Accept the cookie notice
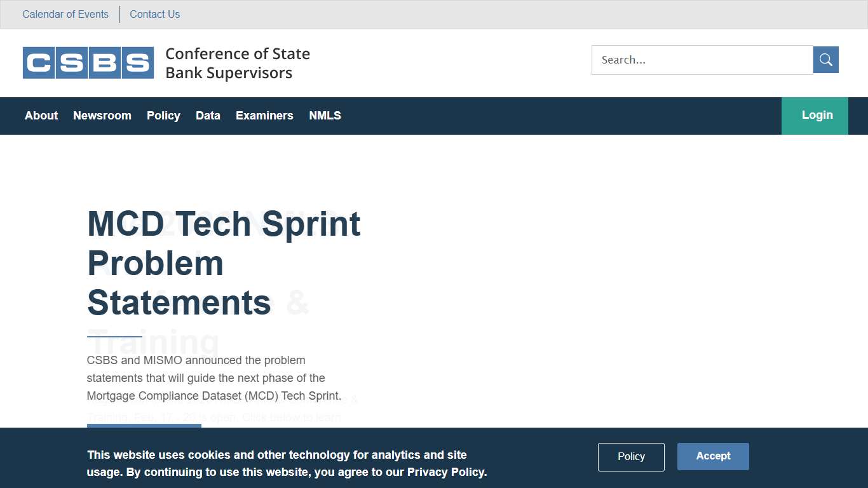This screenshot has height=488, width=868. 713,456
